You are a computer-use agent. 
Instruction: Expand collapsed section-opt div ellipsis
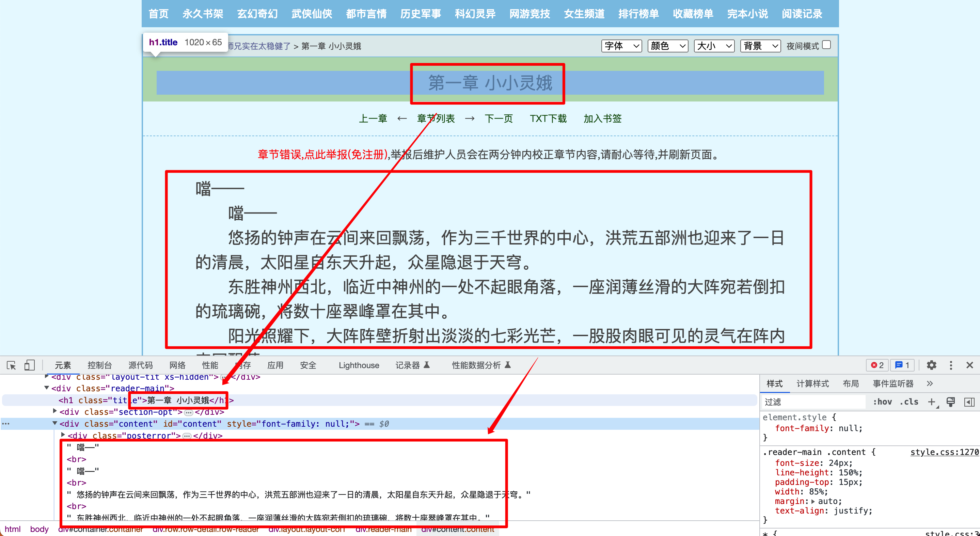tap(188, 412)
